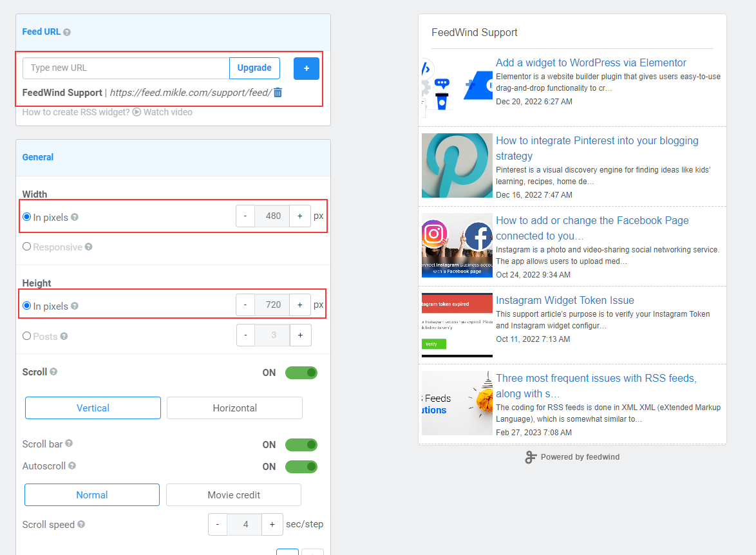The width and height of the screenshot is (756, 555).
Task: Choose Horizontal scroll direction
Action: [235, 408]
